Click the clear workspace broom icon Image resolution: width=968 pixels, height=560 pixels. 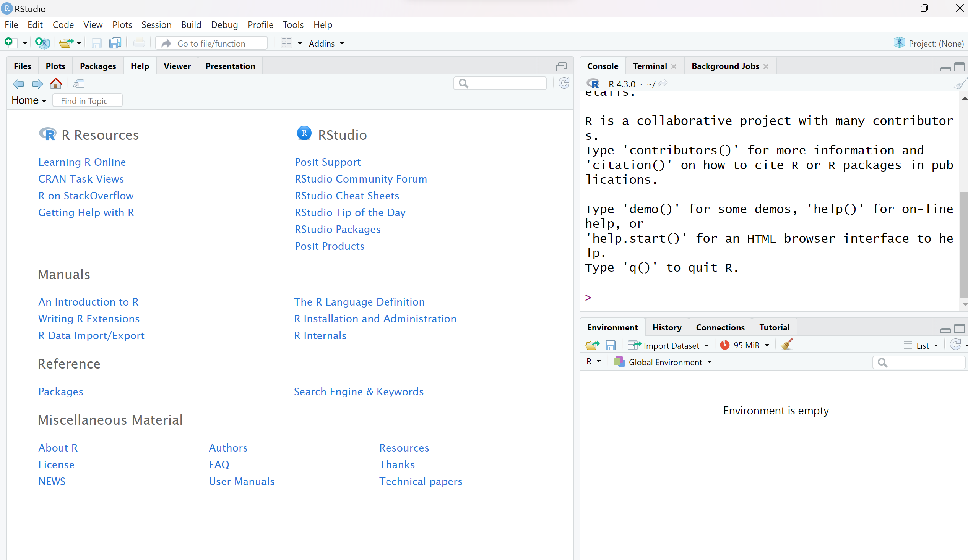[786, 345]
